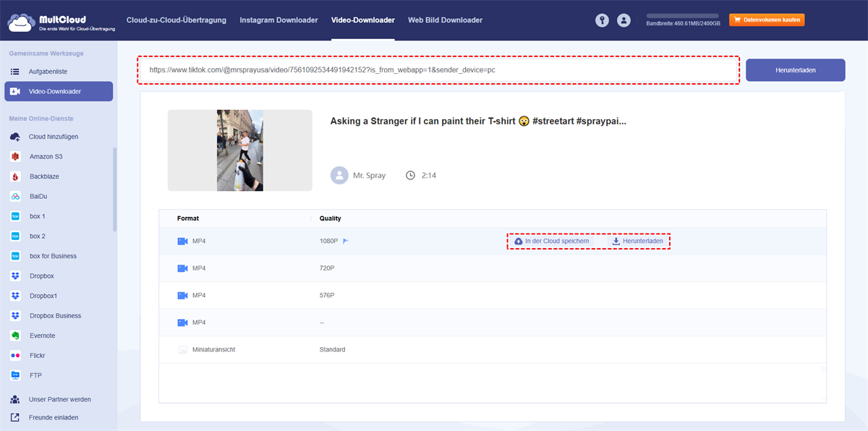The image size is (868, 431).
Task: Select the Backblaze flame icon
Action: [15, 176]
